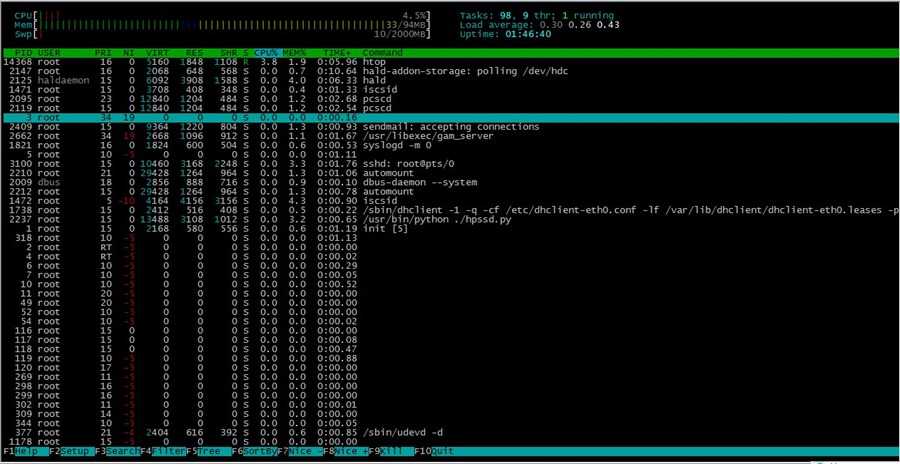Click the Command column header
Viewport: 900px width, 464px height.
click(382, 53)
